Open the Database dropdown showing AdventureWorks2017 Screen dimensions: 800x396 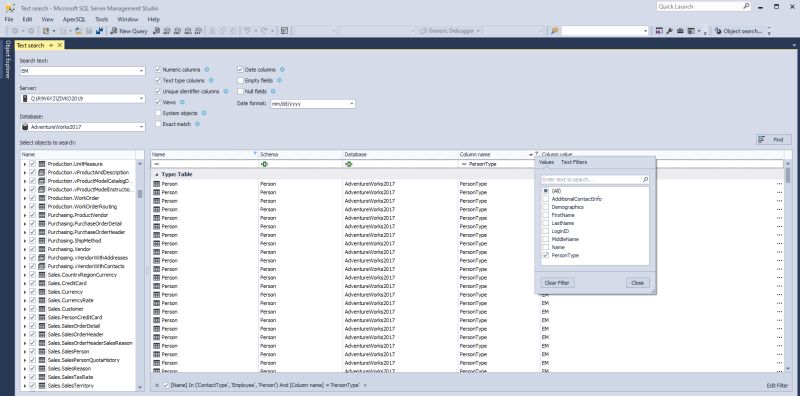141,127
